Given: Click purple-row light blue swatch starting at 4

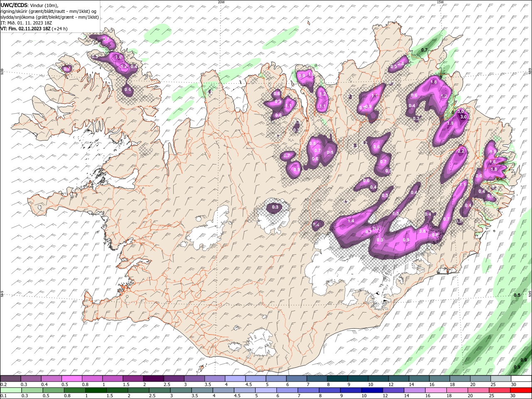Looking at the screenshot, I should [x=235, y=379].
